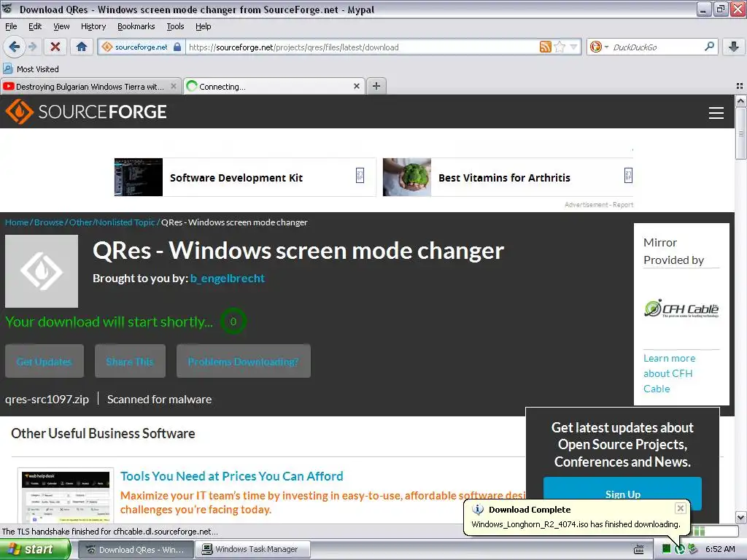Click the web help desk thumbnail
This screenshot has width=747, height=560.
(x=66, y=496)
